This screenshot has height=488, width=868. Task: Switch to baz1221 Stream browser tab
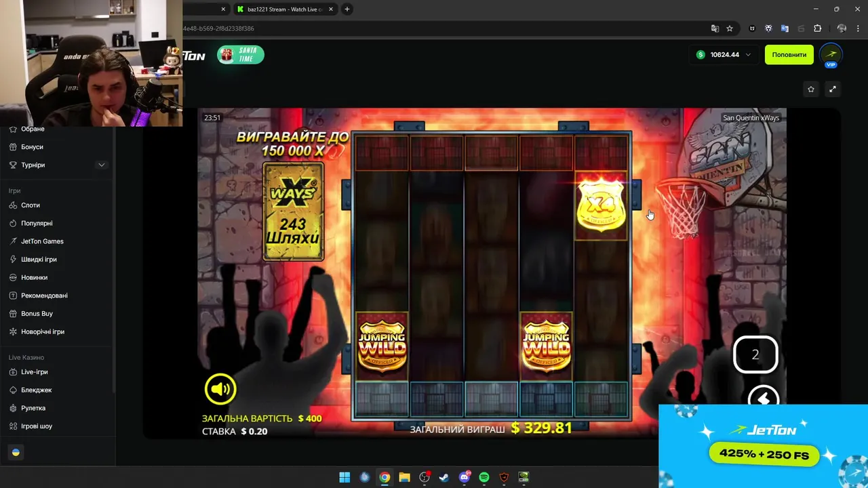[285, 9]
